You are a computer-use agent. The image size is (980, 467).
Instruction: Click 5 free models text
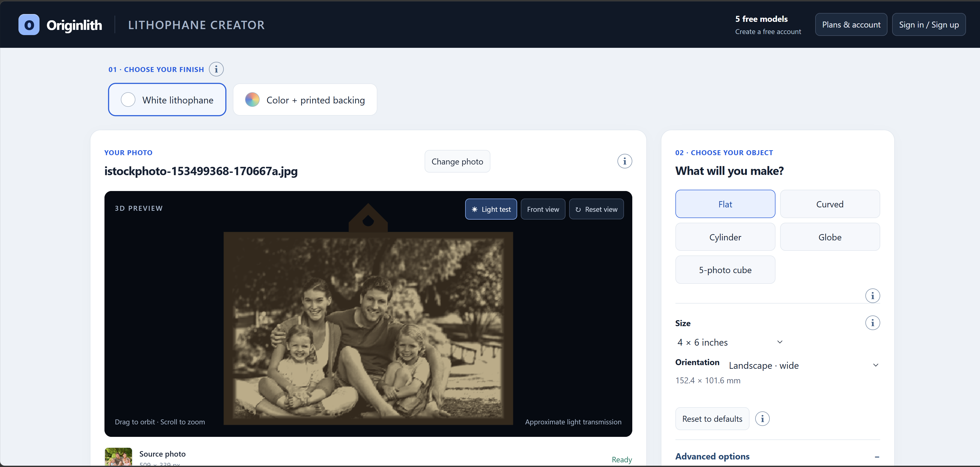(x=761, y=19)
